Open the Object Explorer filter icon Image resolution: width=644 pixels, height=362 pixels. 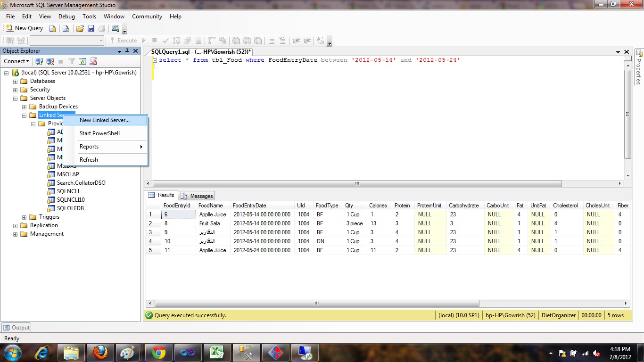[x=71, y=61]
